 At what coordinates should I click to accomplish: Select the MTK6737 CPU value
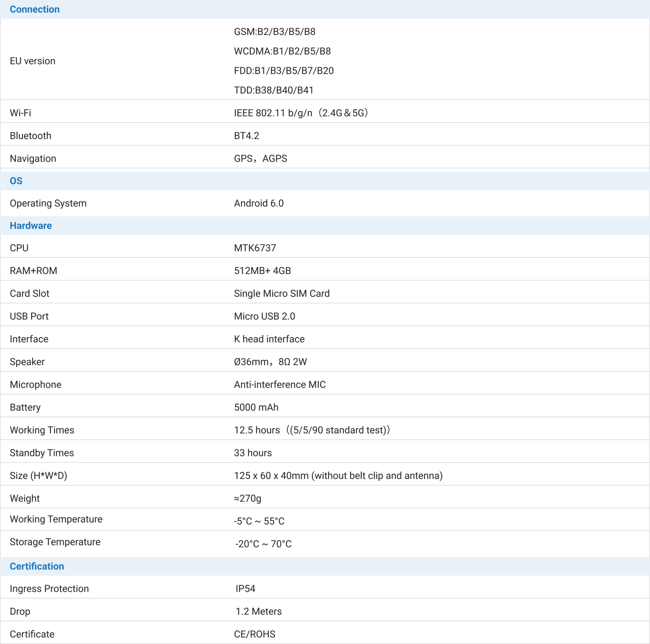coord(255,248)
